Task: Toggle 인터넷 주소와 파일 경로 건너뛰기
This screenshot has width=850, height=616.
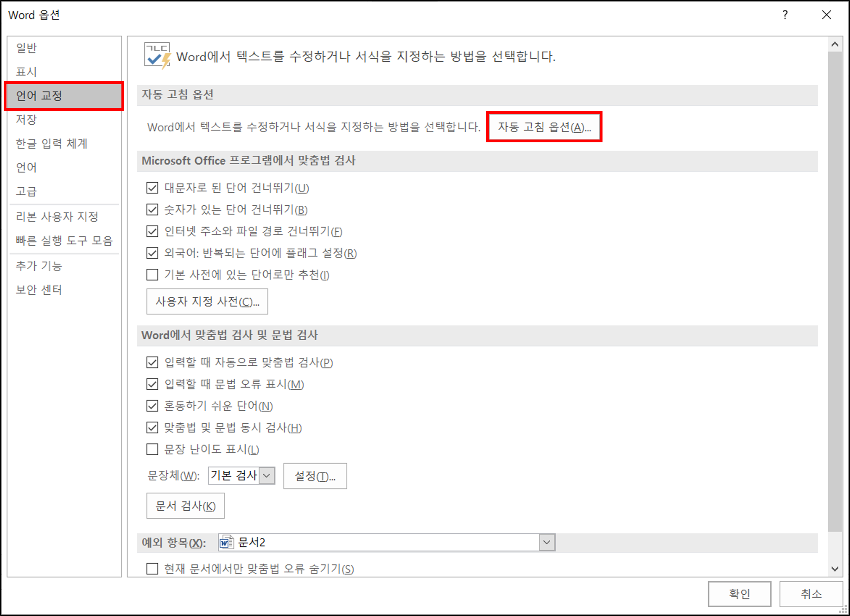Action: (152, 231)
